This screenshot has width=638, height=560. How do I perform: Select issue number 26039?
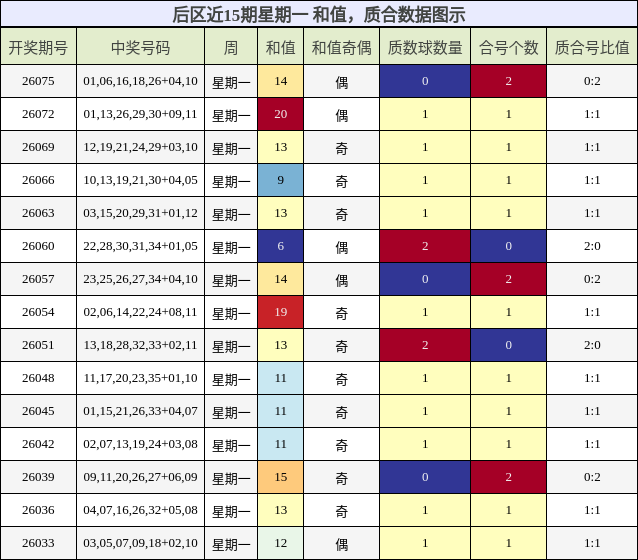click(x=38, y=477)
